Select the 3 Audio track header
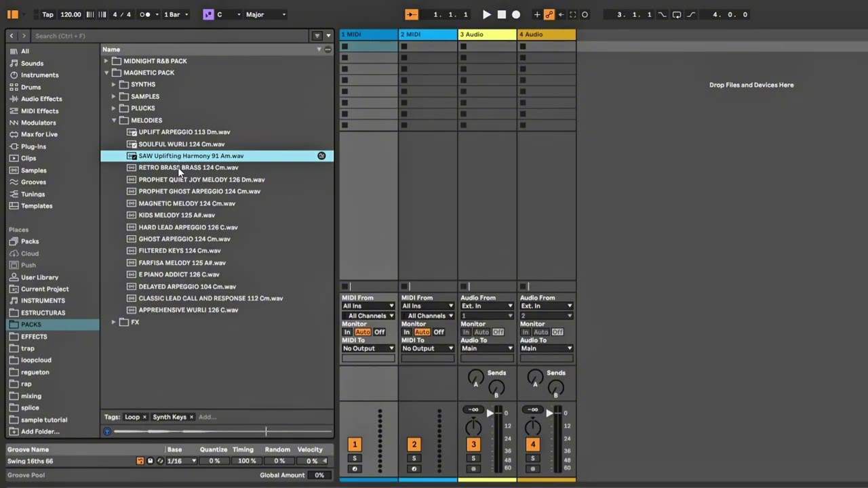The width and height of the screenshot is (868, 488). 487,35
